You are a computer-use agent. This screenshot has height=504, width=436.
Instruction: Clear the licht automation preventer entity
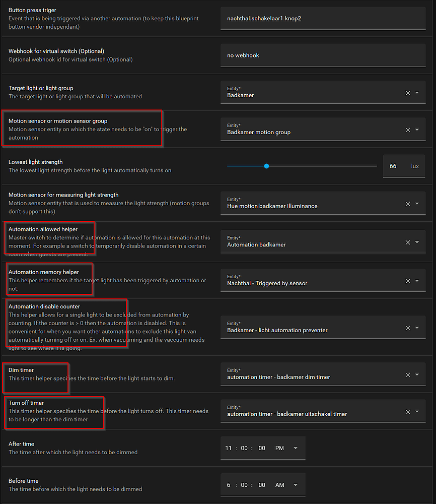pyautogui.click(x=407, y=327)
